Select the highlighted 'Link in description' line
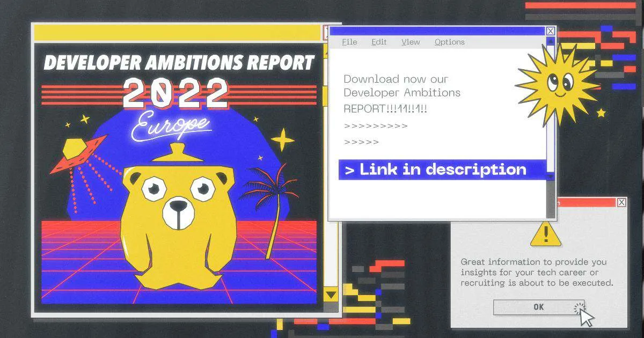 (x=443, y=170)
